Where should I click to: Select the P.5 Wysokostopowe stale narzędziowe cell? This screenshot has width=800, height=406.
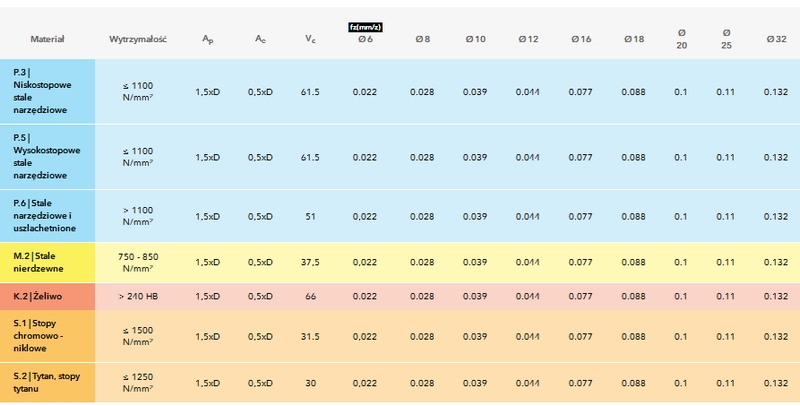click(47, 156)
